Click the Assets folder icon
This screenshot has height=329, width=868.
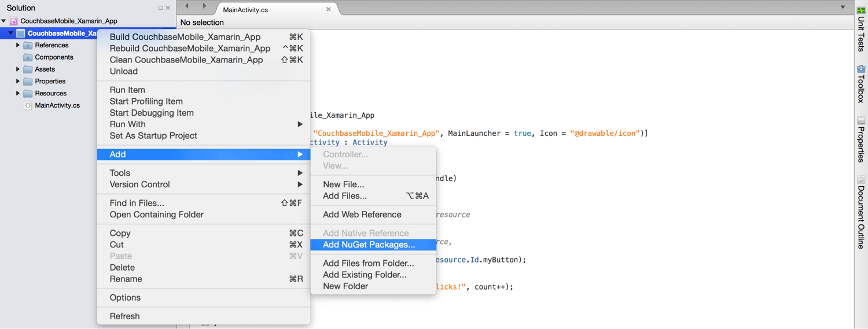pyautogui.click(x=28, y=69)
